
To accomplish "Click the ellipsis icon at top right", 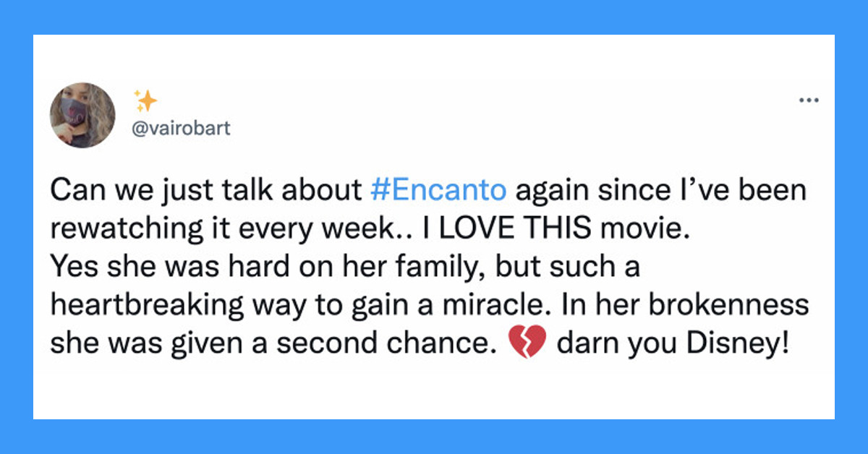I will pos(808,100).
